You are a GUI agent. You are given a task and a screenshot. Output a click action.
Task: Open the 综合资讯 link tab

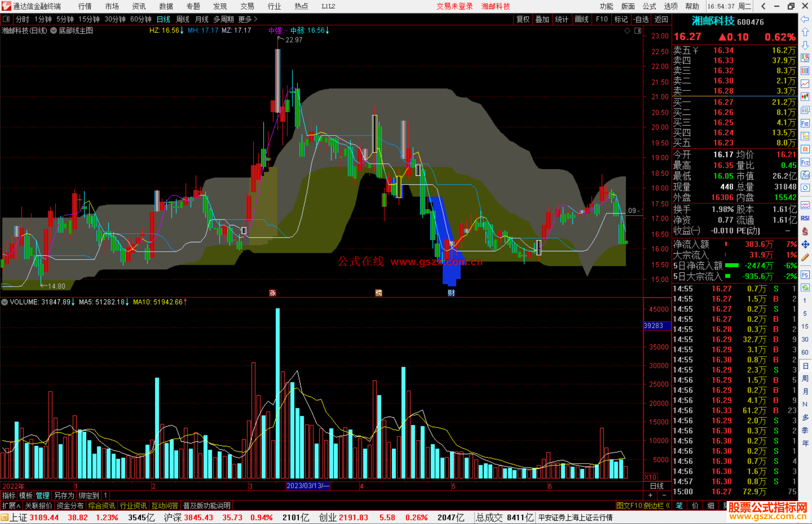[x=101, y=506]
